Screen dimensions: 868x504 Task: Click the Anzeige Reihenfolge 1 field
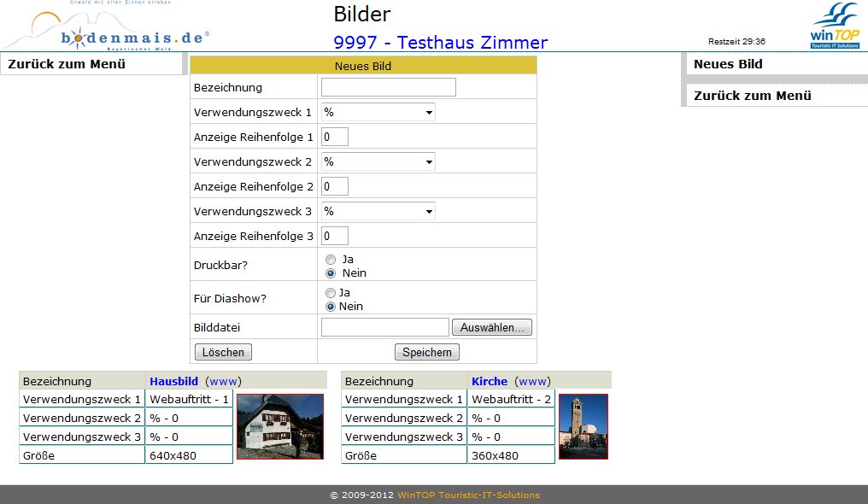coord(334,137)
